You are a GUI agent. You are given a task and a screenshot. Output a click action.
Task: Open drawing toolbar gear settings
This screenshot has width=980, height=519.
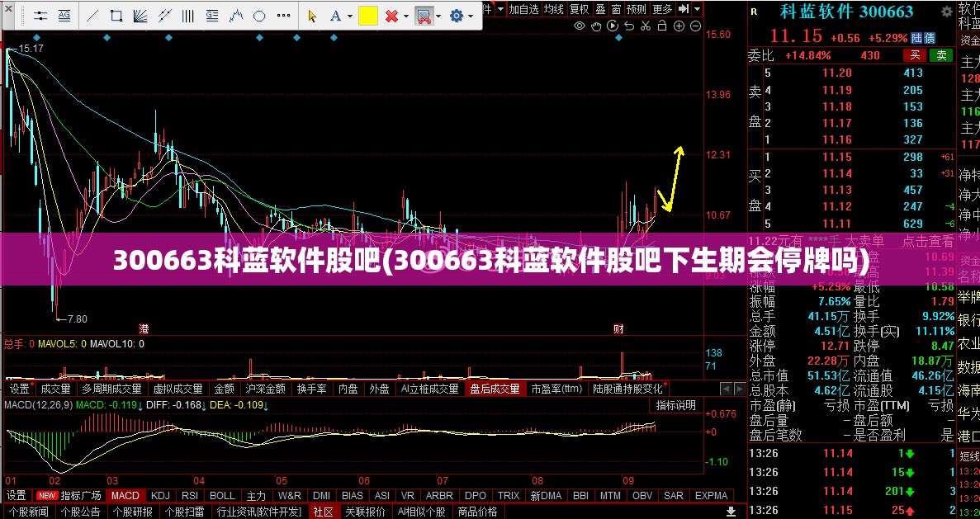457,16
